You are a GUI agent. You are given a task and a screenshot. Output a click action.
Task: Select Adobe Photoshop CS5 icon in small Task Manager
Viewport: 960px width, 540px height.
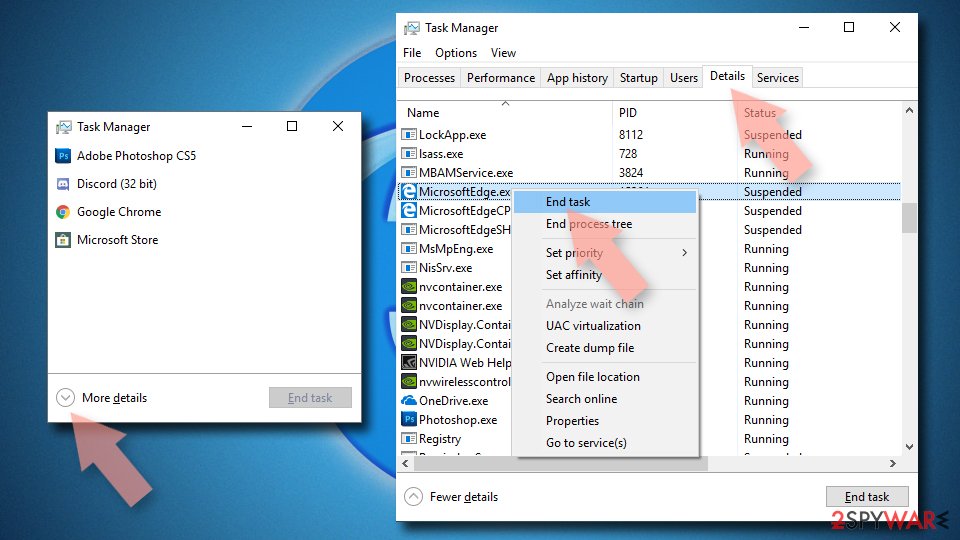[63, 156]
